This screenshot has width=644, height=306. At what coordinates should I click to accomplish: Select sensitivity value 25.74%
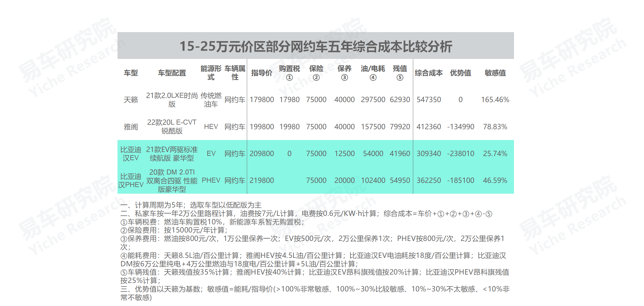point(495,154)
